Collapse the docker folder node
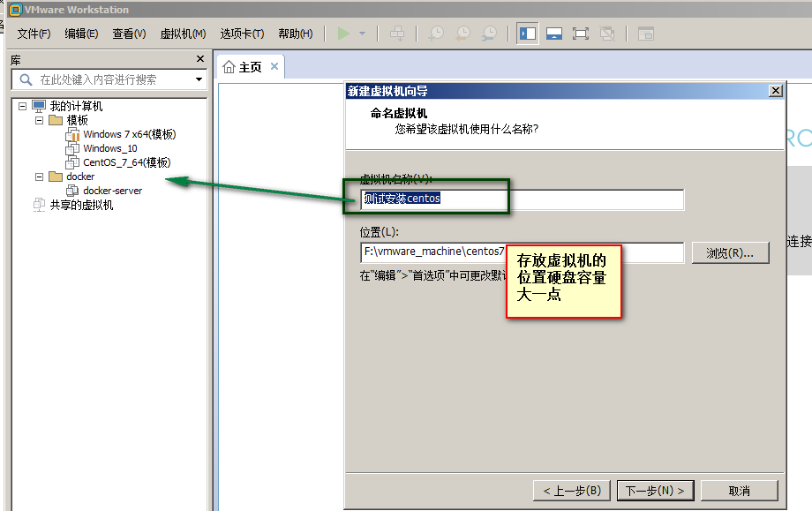812x511 pixels. tap(39, 177)
